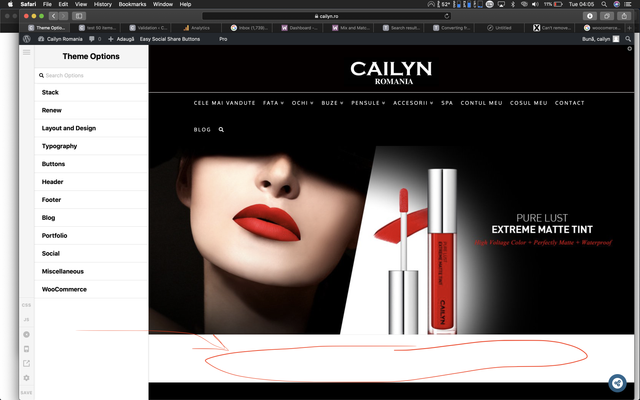Reload the page via address bar icon
Image resolution: width=640 pixels, height=400 pixels.
click(447, 16)
